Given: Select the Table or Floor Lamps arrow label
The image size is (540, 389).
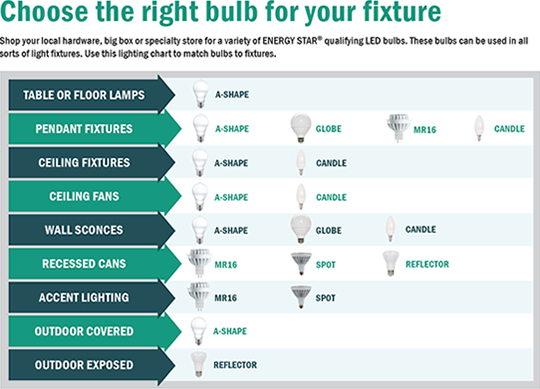Looking at the screenshot, I should pyautogui.click(x=92, y=95).
